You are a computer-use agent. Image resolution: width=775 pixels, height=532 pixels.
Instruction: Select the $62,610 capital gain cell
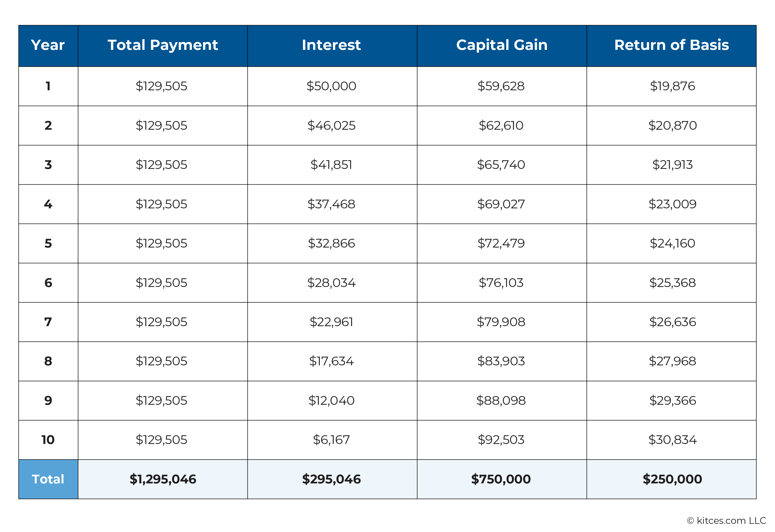click(x=501, y=125)
